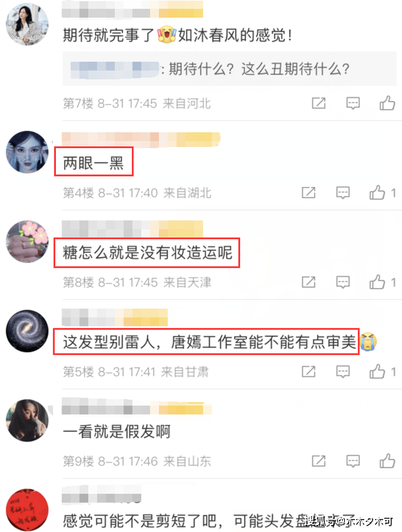Share the floor 8 comment
This screenshot has width=402, height=532.
(308, 282)
